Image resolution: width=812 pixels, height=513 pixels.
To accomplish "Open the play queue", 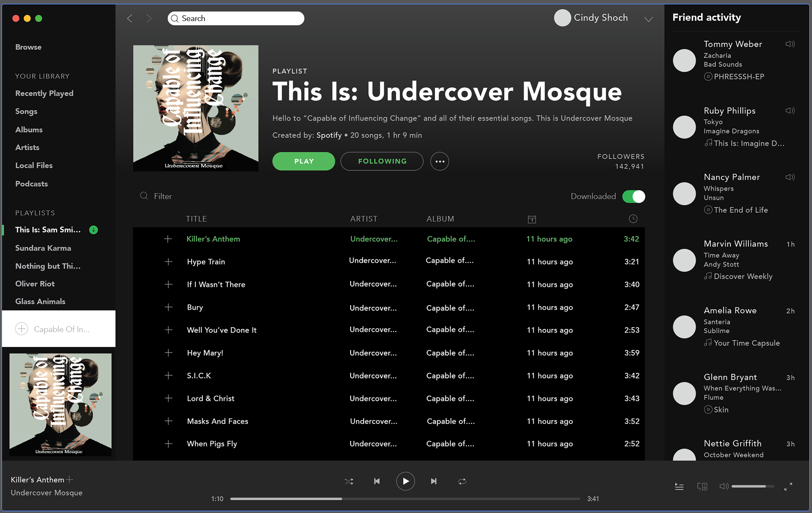I will point(679,486).
